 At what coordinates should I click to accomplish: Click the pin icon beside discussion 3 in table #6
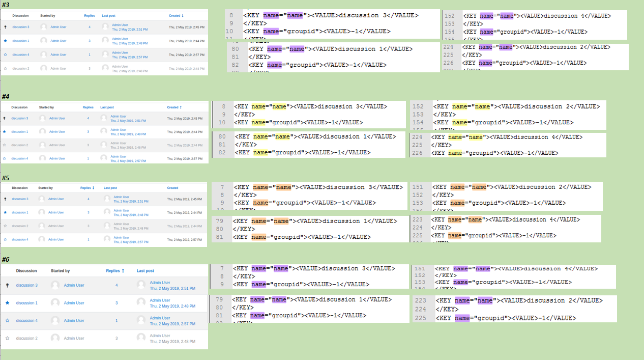(x=7, y=285)
